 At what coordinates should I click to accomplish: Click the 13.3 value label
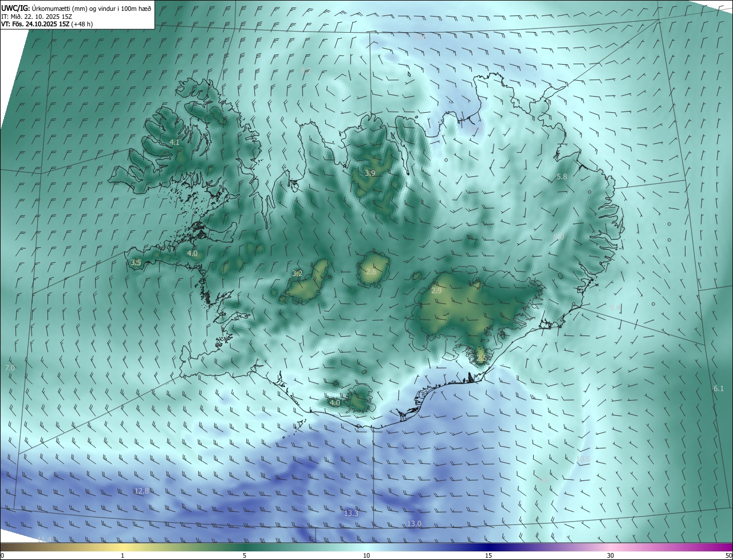point(351,514)
